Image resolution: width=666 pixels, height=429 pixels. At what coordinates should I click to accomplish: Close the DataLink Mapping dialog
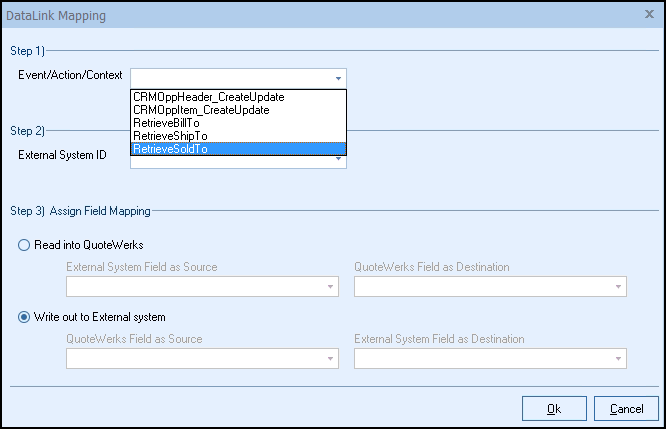(650, 16)
